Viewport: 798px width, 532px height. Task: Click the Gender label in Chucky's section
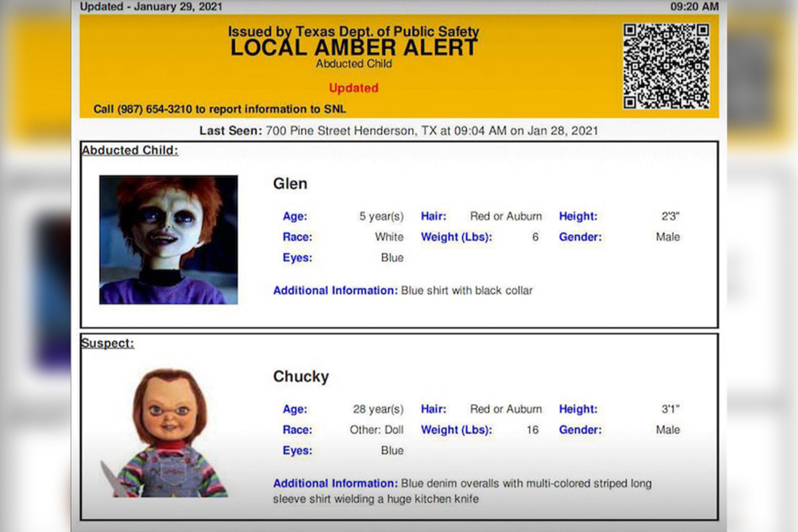pyautogui.click(x=580, y=430)
